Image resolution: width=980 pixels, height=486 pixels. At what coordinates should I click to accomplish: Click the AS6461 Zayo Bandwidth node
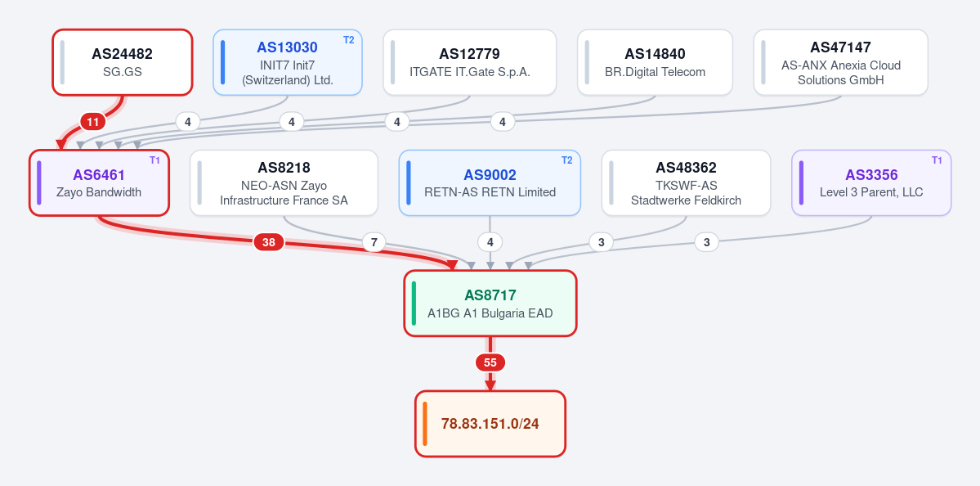pos(99,182)
